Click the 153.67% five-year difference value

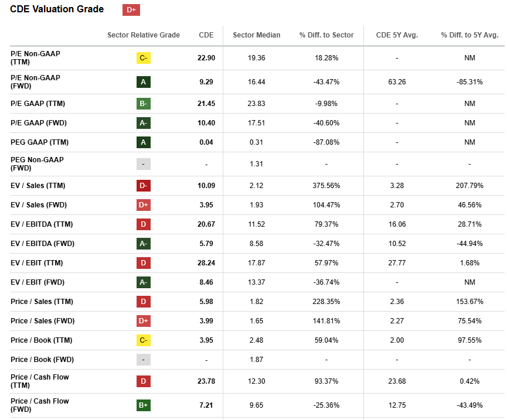tap(470, 302)
